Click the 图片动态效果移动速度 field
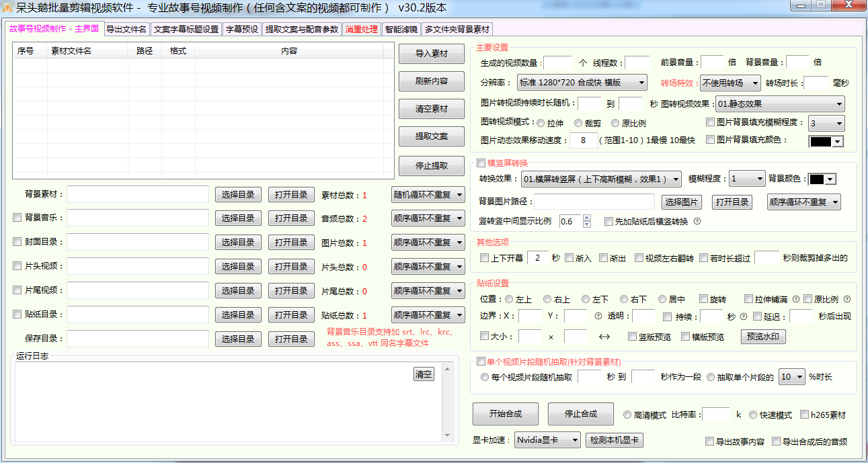 tap(583, 140)
